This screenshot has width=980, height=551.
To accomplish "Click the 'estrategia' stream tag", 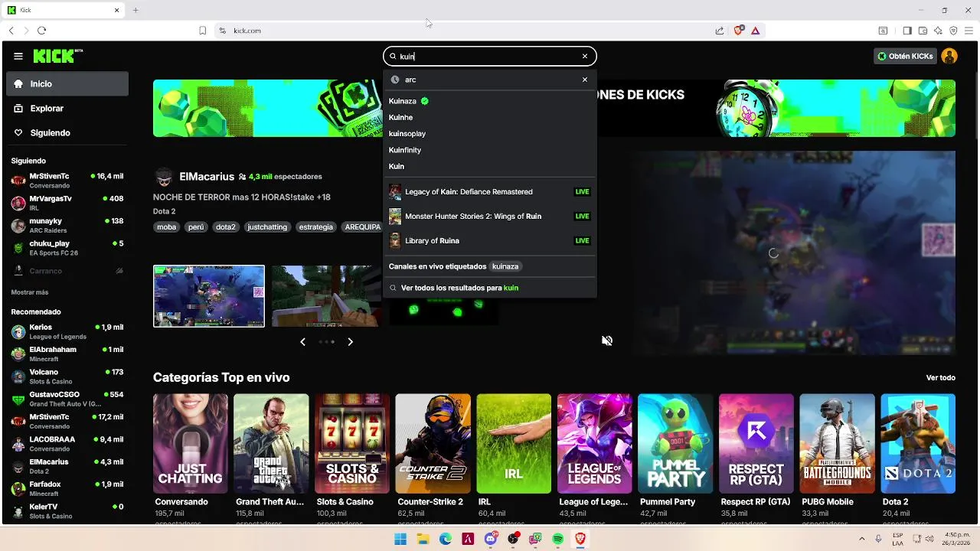I will coord(316,227).
